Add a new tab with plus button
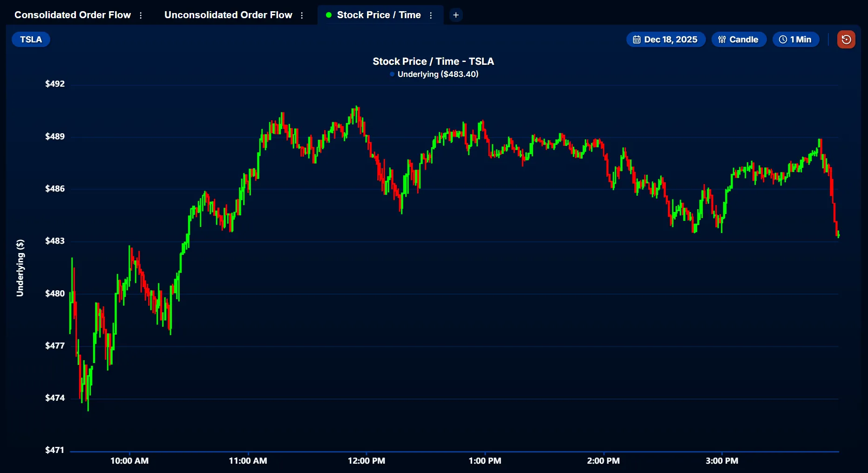Image resolution: width=868 pixels, height=473 pixels. pos(456,15)
